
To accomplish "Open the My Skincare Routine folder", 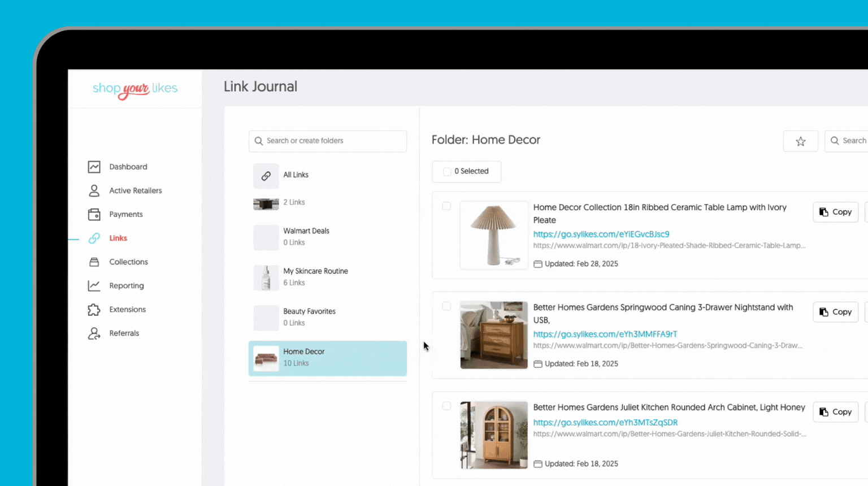I will [x=328, y=277].
